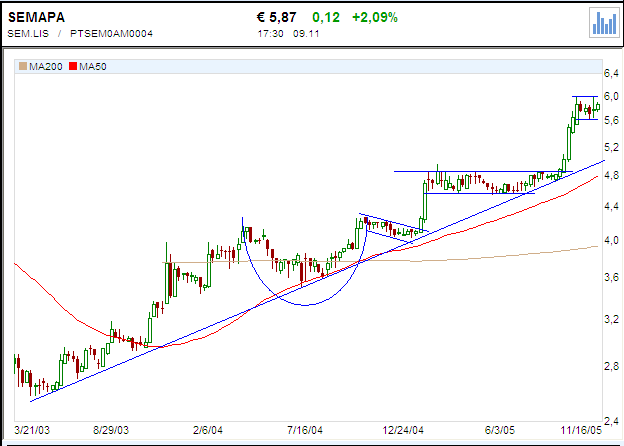
Task: Click the MA50 legend label
Action: (93, 66)
